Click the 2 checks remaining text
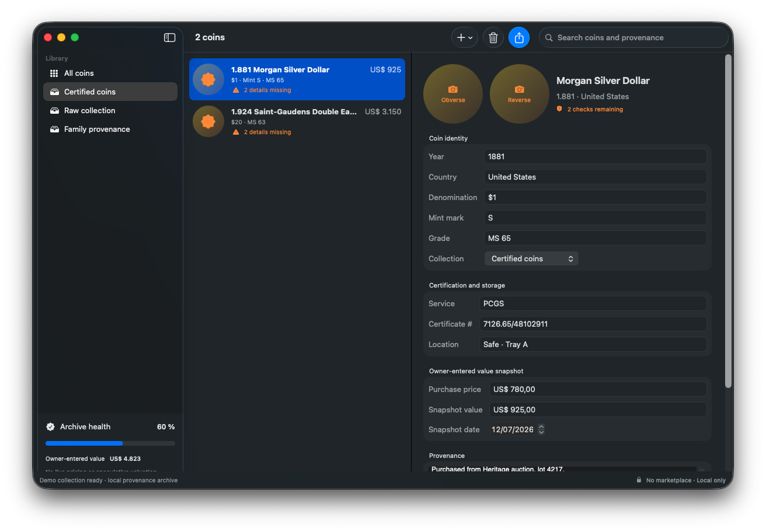Viewport: 766px width, 532px height. tap(595, 109)
